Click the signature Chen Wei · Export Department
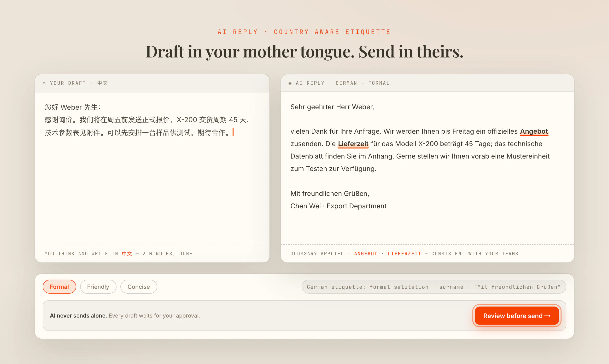Screen dimensions: 609x364 pos(338,206)
